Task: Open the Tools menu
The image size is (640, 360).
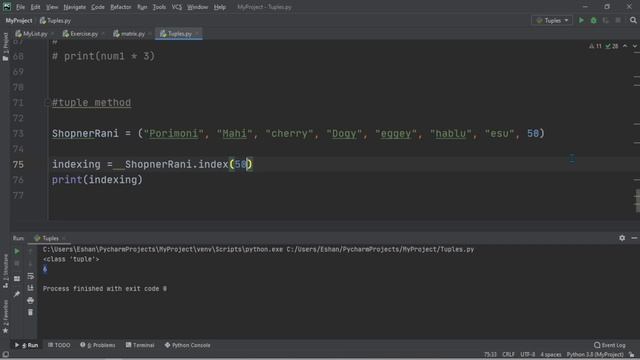Action: [x=159, y=7]
